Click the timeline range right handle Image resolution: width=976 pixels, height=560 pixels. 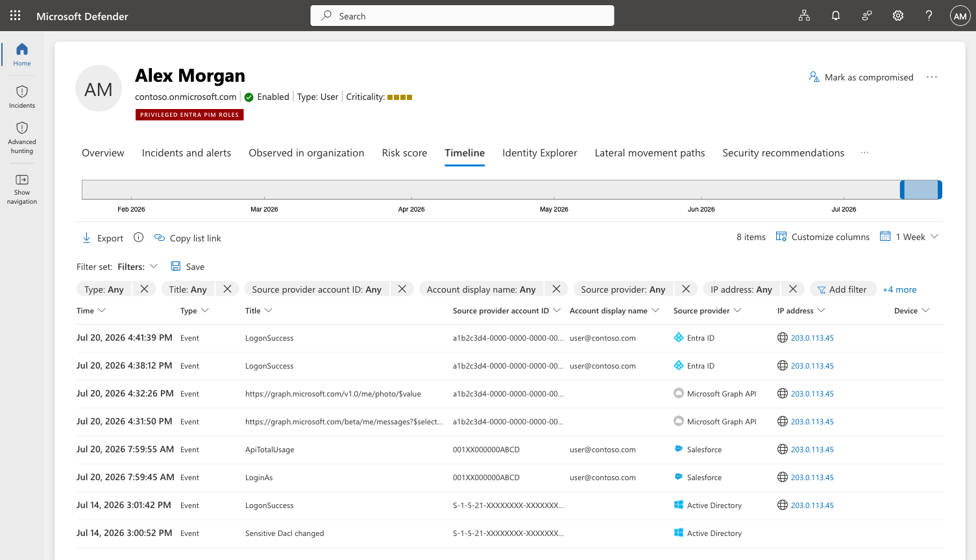[940, 189]
